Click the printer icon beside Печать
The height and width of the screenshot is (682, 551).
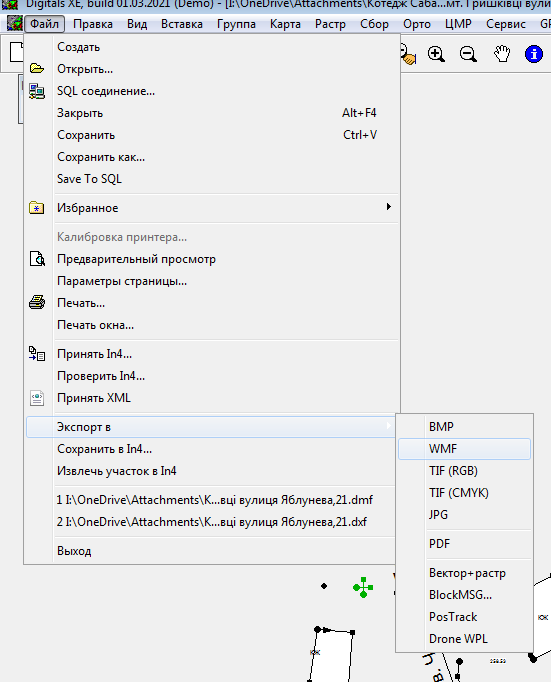coord(37,302)
